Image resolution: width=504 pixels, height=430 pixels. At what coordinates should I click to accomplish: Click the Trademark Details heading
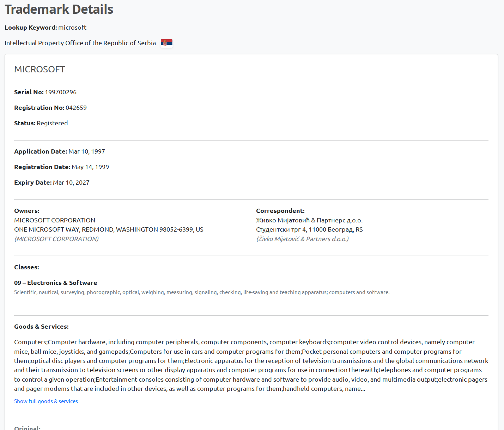(x=59, y=9)
